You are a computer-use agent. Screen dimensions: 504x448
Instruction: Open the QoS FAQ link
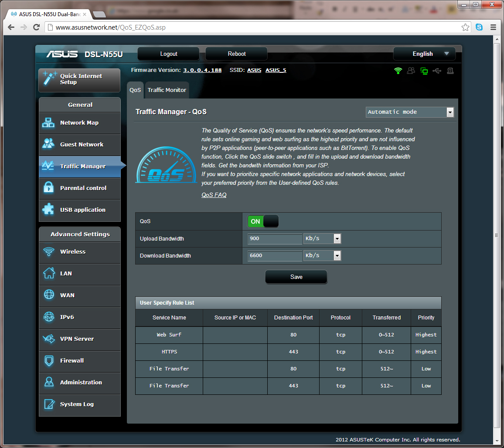pyautogui.click(x=214, y=195)
